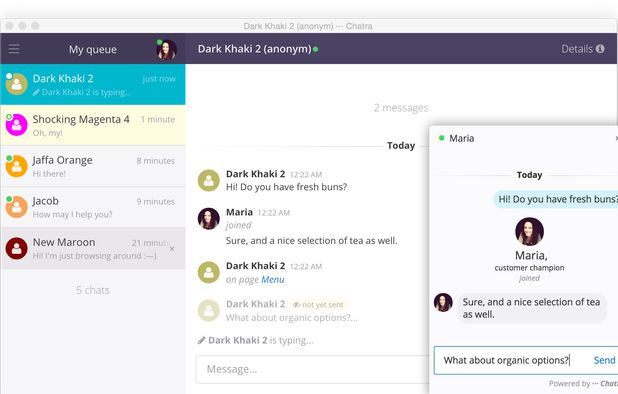Click Maria's large avatar in the widget
618x394 pixels.
click(529, 232)
